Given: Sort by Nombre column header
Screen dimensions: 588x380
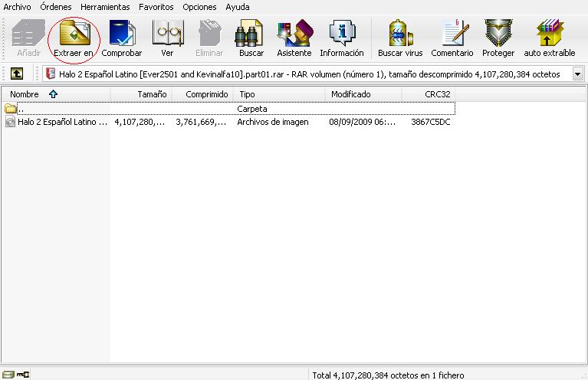Looking at the screenshot, I should 56,94.
